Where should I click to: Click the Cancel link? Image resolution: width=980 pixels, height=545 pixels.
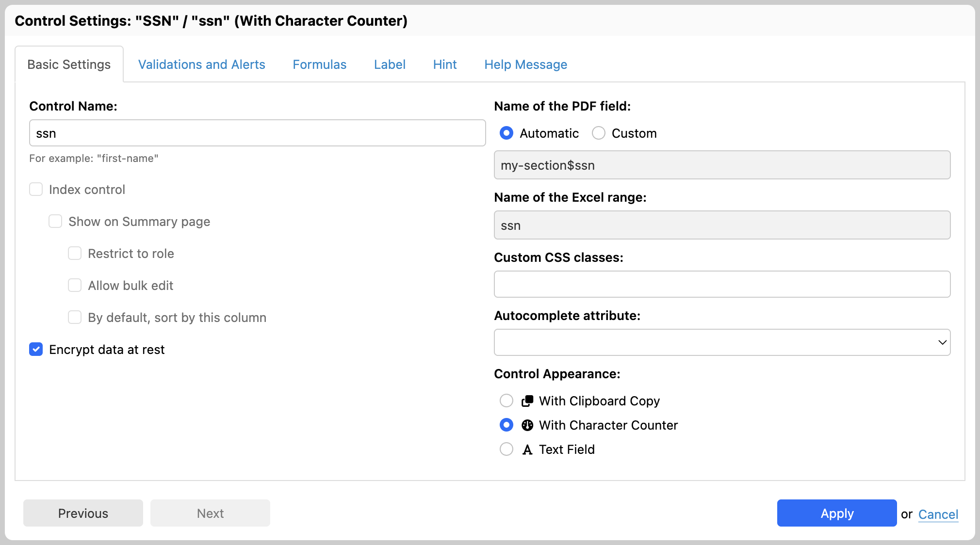(938, 514)
